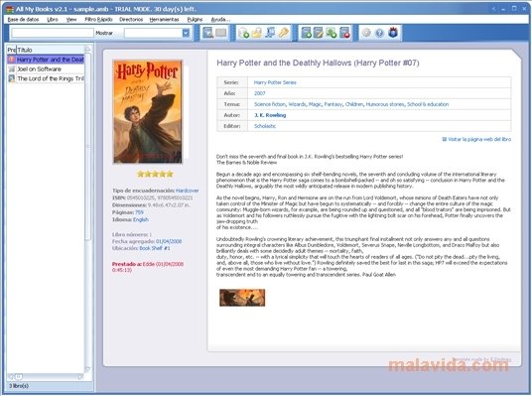Click the red and blue bug icon
532x396 pixels.
(x=393, y=33)
